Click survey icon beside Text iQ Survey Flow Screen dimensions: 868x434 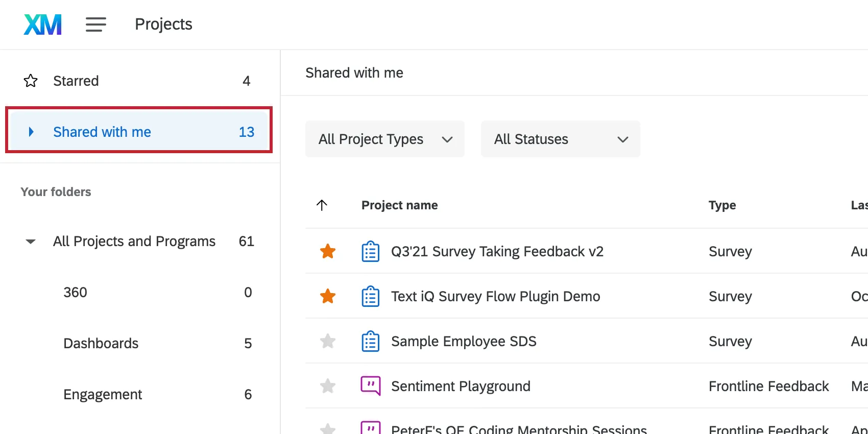pyautogui.click(x=370, y=296)
